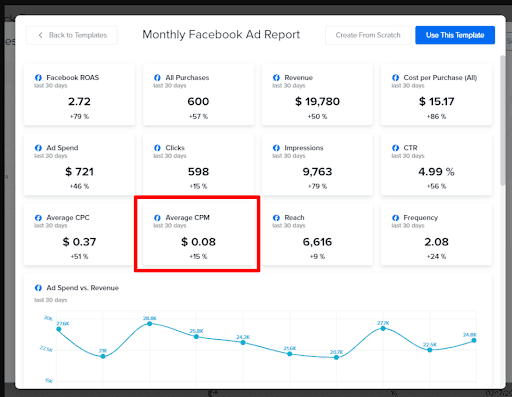Click the Facebook icon on Ad Spend vs. Revenue chart

(38, 288)
